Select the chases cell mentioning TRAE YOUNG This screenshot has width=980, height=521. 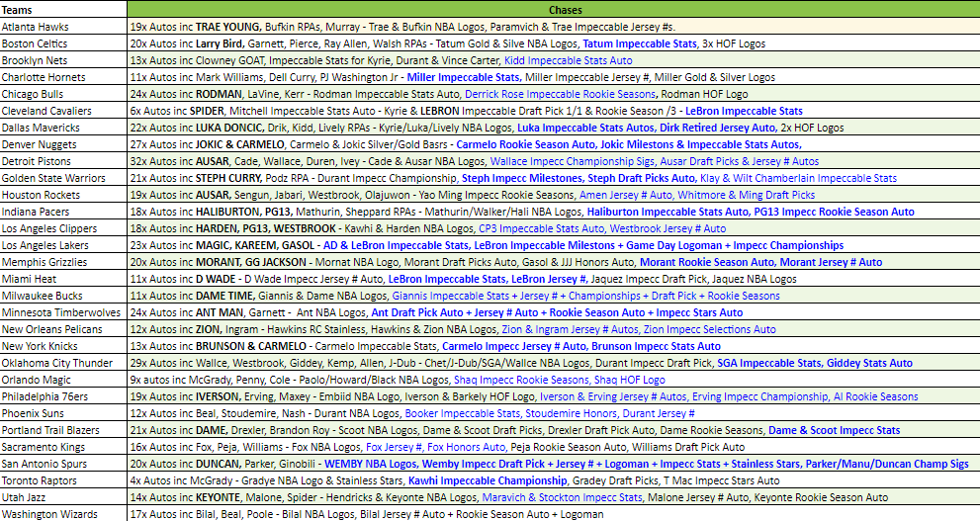coord(553,27)
